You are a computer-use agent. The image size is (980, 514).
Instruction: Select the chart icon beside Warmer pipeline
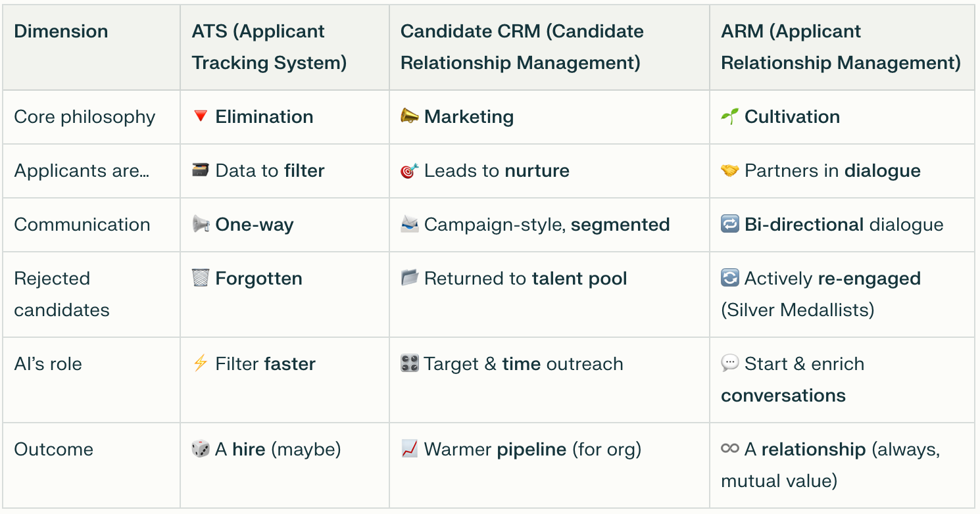pos(409,449)
